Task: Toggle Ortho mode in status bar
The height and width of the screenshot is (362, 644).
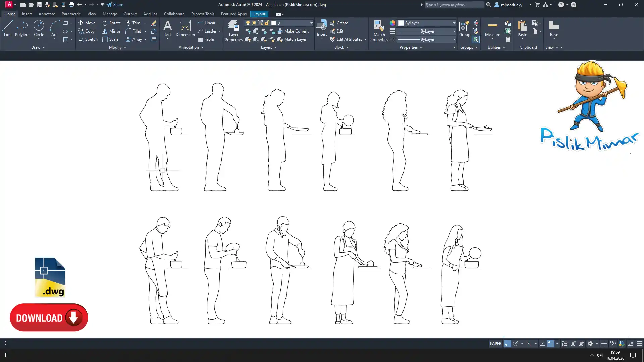Action: 507,344
